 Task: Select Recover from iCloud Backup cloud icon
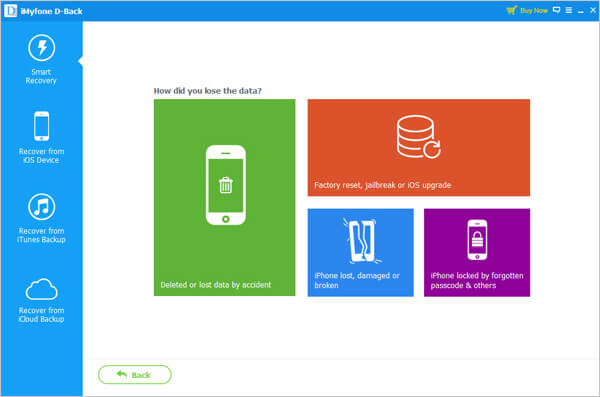click(x=41, y=289)
